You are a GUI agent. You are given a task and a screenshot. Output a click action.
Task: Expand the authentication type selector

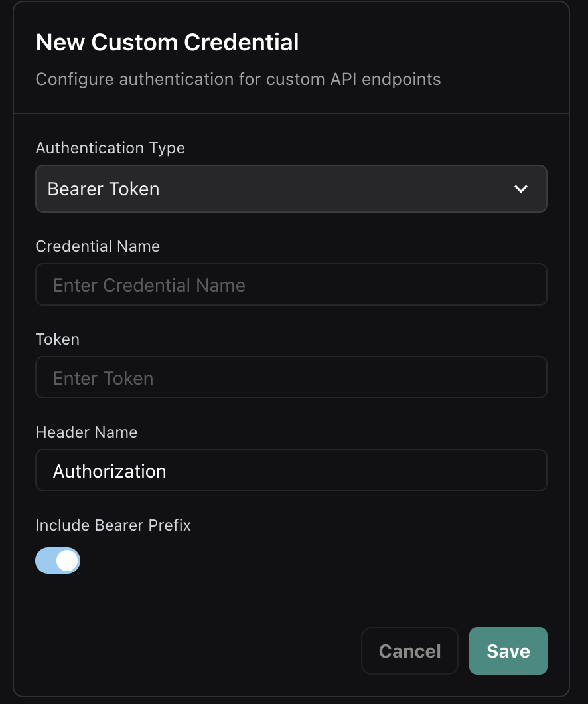291,189
